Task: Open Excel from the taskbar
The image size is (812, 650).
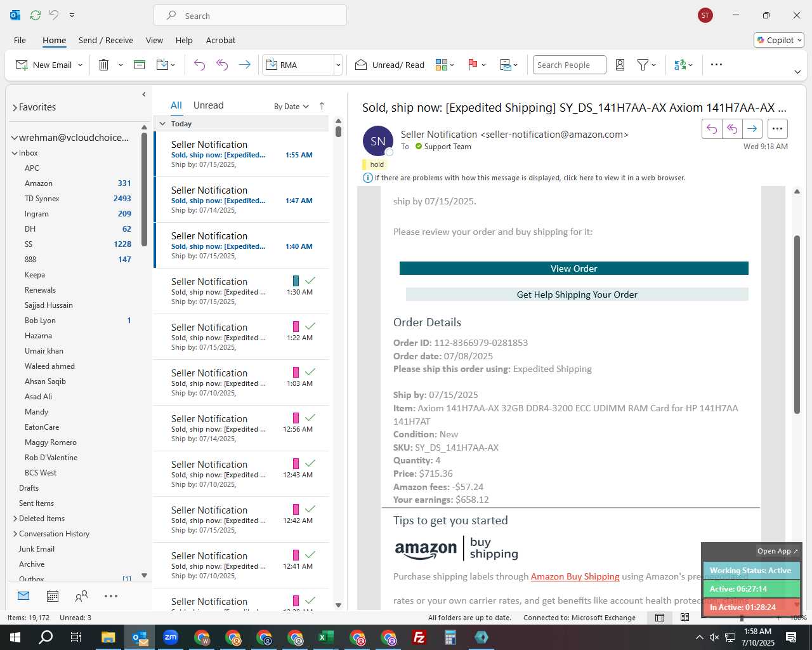Action: tap(326, 637)
